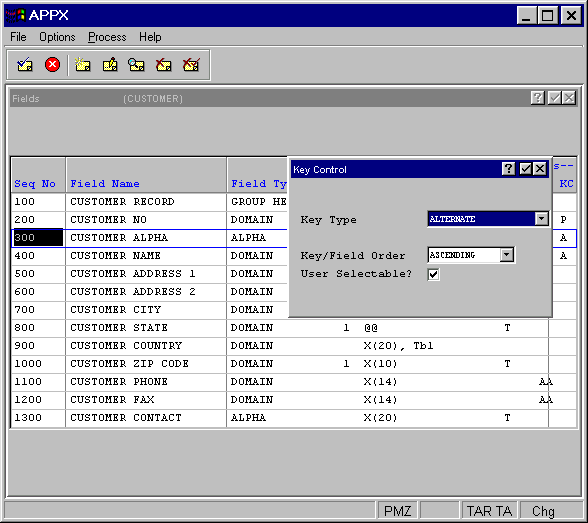Click the Seq No 300 input cell
Image resolution: width=588 pixels, height=523 pixels.
(38, 238)
